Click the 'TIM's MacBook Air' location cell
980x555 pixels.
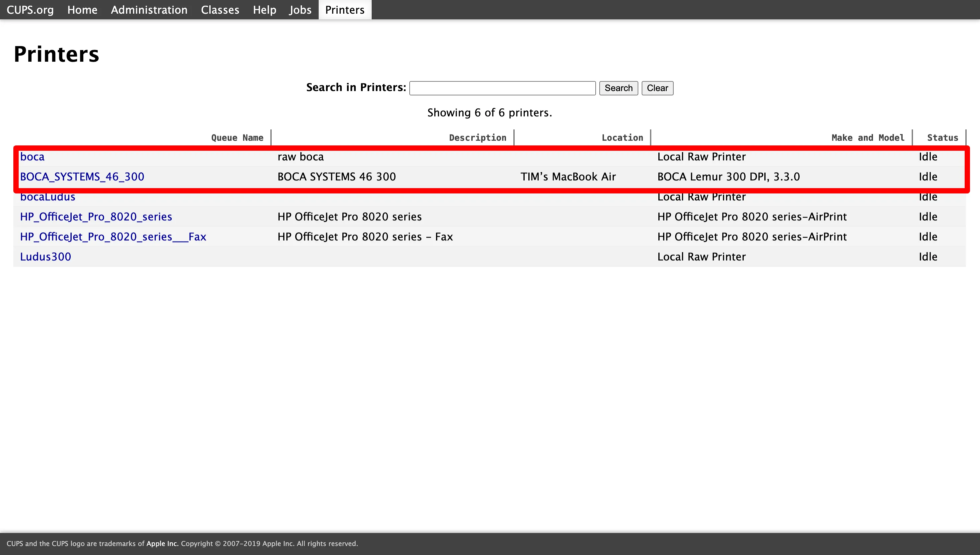(x=568, y=176)
